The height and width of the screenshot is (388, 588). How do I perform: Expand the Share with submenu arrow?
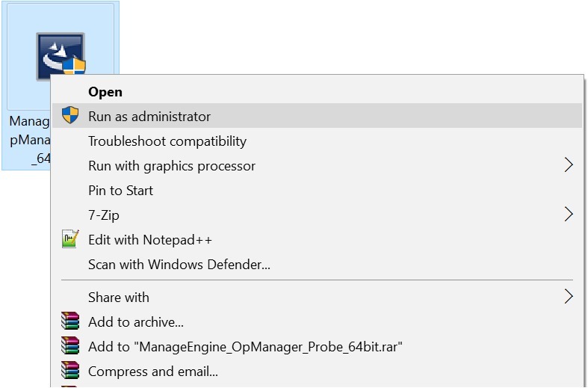568,297
